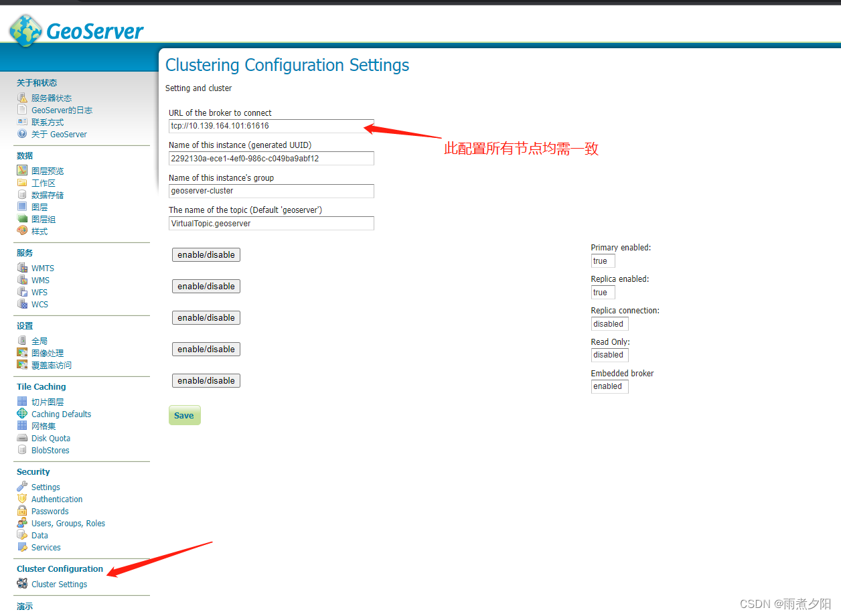Click the 工作区 folder icon
This screenshot has width=841, height=616.
click(x=22, y=183)
